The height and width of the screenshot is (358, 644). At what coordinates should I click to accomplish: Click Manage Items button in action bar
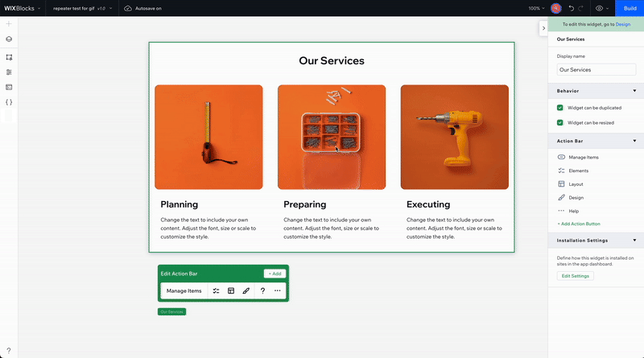point(184,290)
